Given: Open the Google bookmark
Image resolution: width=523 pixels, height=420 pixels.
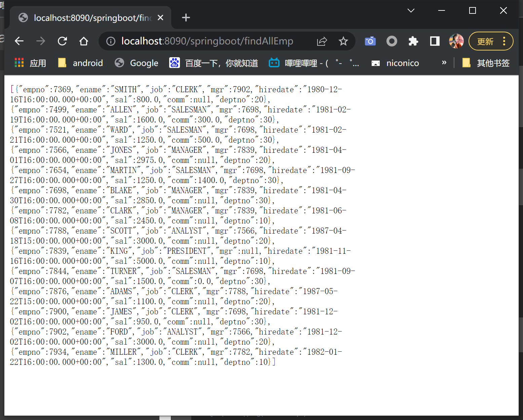Looking at the screenshot, I should [136, 63].
